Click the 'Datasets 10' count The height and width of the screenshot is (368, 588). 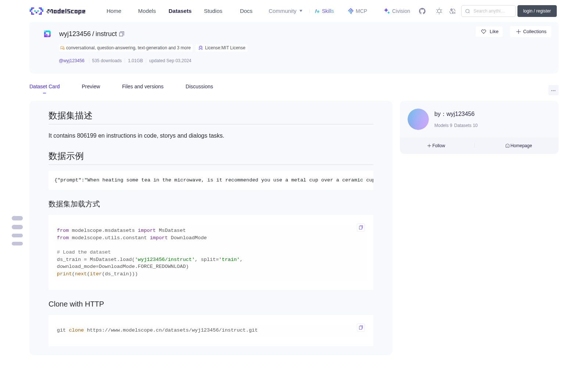(466, 125)
